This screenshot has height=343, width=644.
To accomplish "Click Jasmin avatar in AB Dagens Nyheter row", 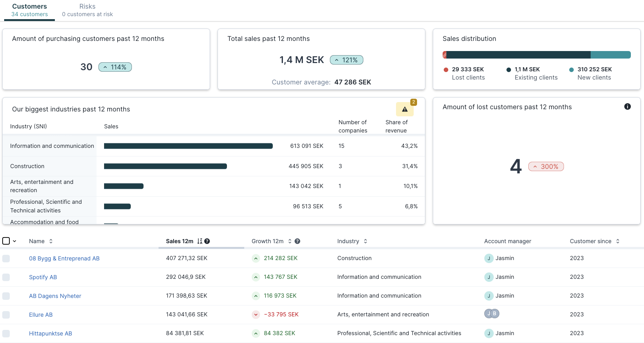I will point(489,296).
